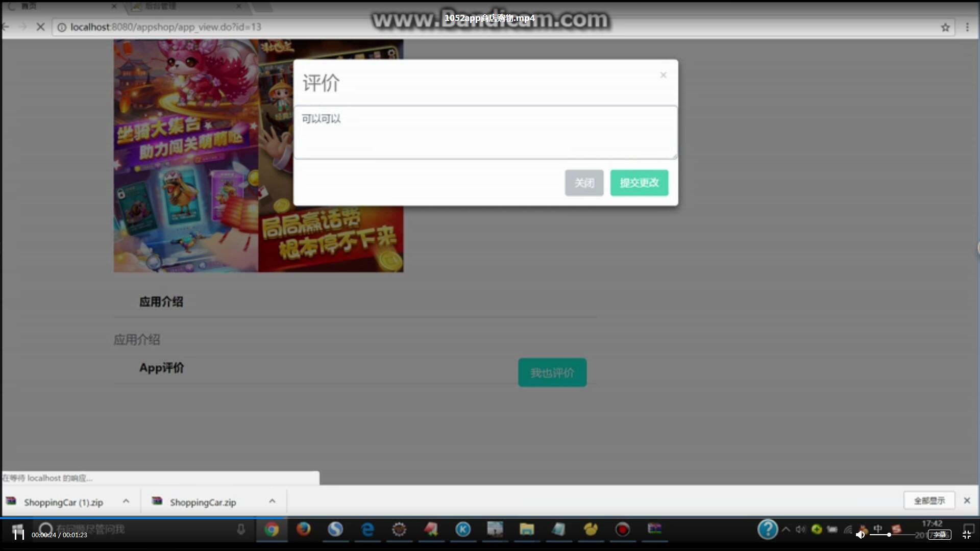Click the video player pause button

[x=19, y=534]
